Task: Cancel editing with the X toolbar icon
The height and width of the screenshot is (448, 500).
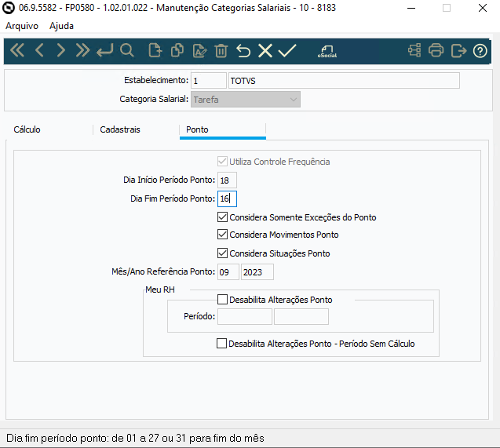Action: click(x=265, y=51)
